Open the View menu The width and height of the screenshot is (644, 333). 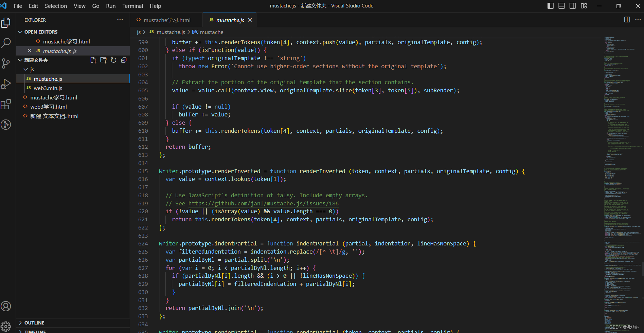(79, 6)
